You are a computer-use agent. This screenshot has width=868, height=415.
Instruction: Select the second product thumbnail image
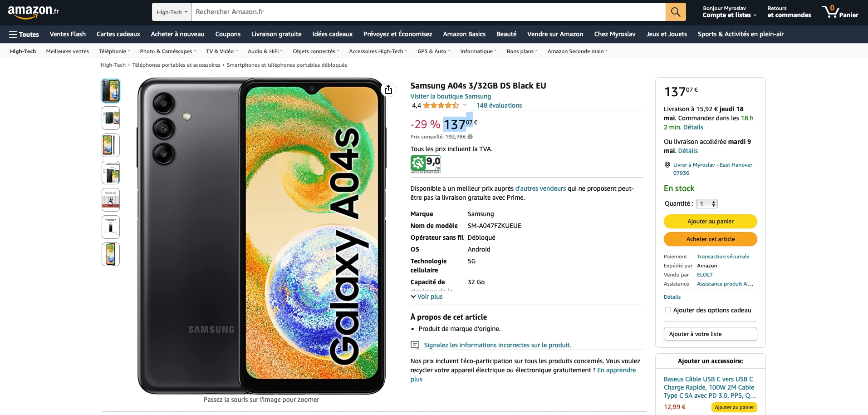pyautogui.click(x=111, y=118)
